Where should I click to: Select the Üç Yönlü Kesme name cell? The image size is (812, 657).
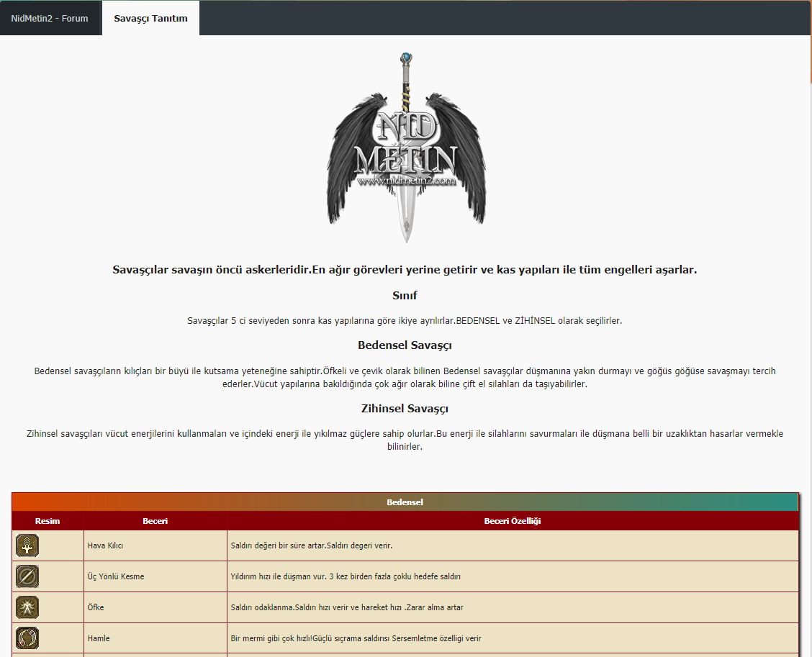tap(155, 576)
